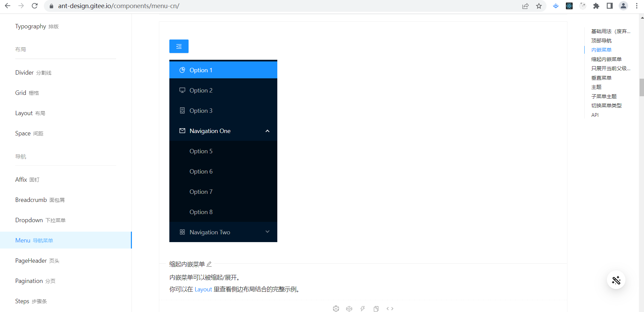This screenshot has width=644, height=312.
Task: Open the floating theme settings button
Action: [x=616, y=280]
